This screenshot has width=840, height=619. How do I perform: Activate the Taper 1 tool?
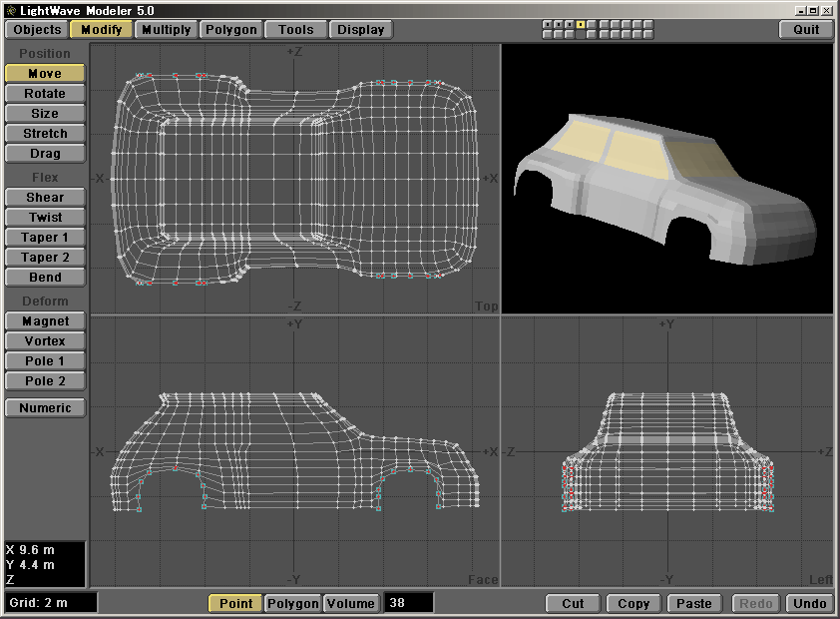pyautogui.click(x=45, y=238)
